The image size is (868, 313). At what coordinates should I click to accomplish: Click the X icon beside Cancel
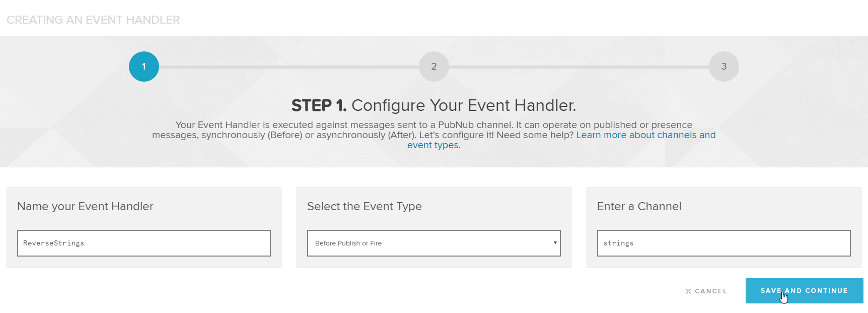point(688,291)
